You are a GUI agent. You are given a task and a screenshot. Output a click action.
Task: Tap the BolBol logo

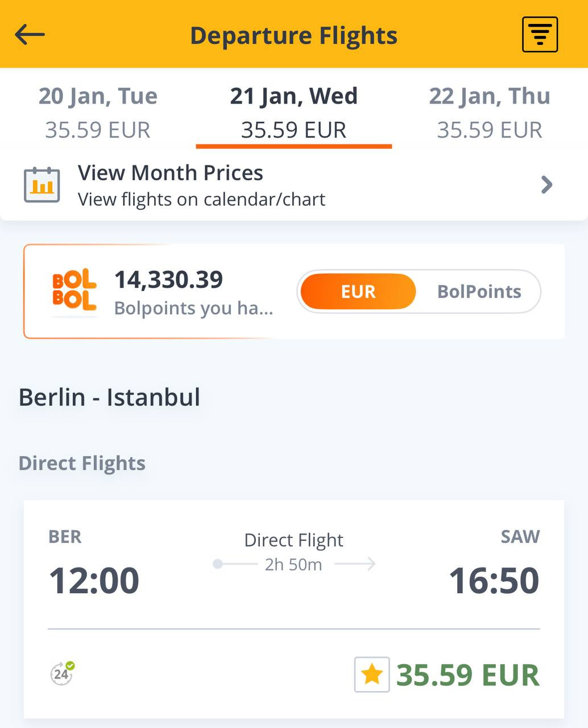[x=74, y=291]
